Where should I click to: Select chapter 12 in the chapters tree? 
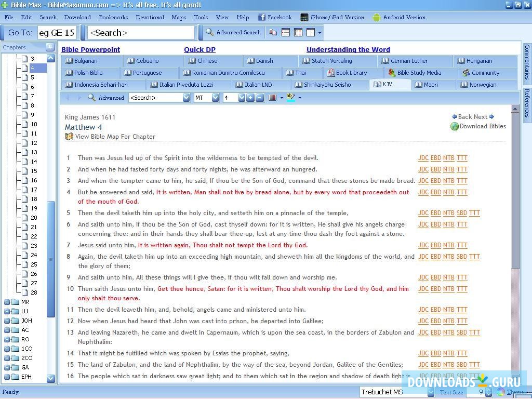click(x=33, y=143)
